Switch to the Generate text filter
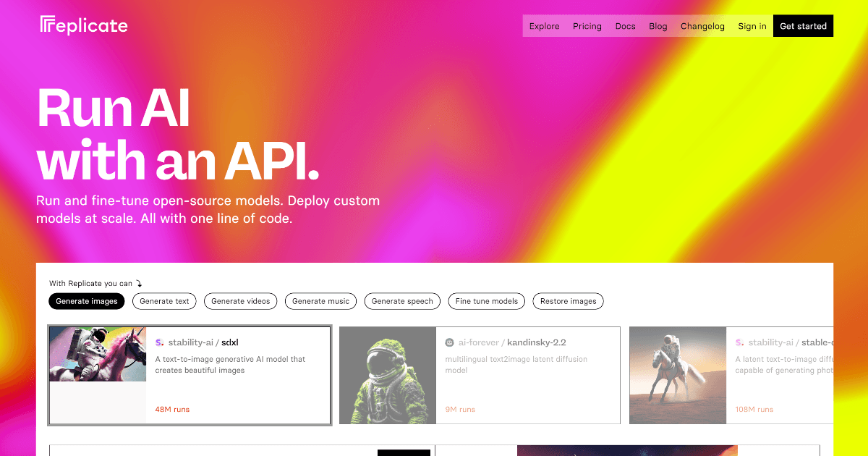 [164, 301]
